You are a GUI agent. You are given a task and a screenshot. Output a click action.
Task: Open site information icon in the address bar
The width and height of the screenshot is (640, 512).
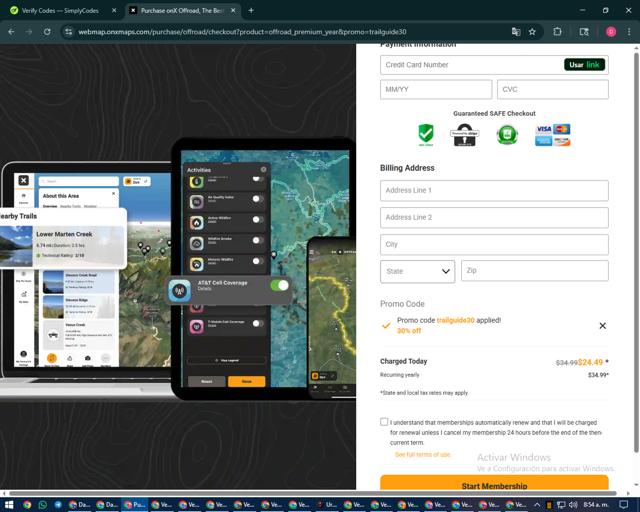point(69,32)
